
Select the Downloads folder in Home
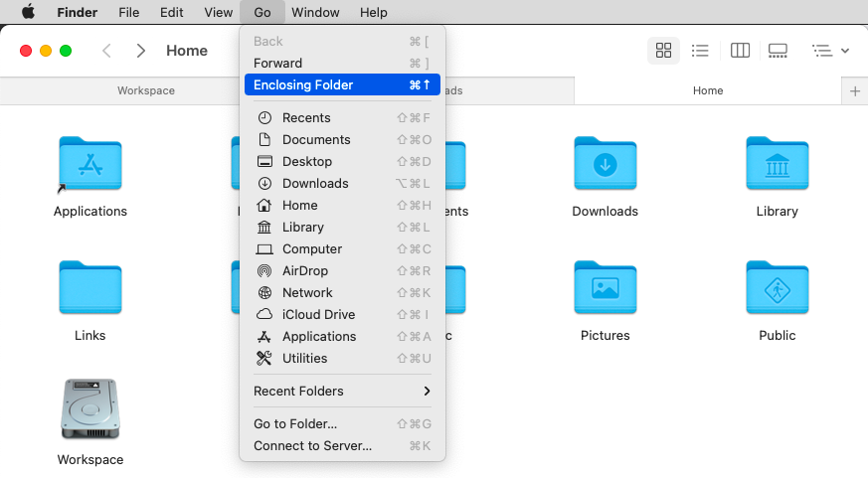point(606,164)
